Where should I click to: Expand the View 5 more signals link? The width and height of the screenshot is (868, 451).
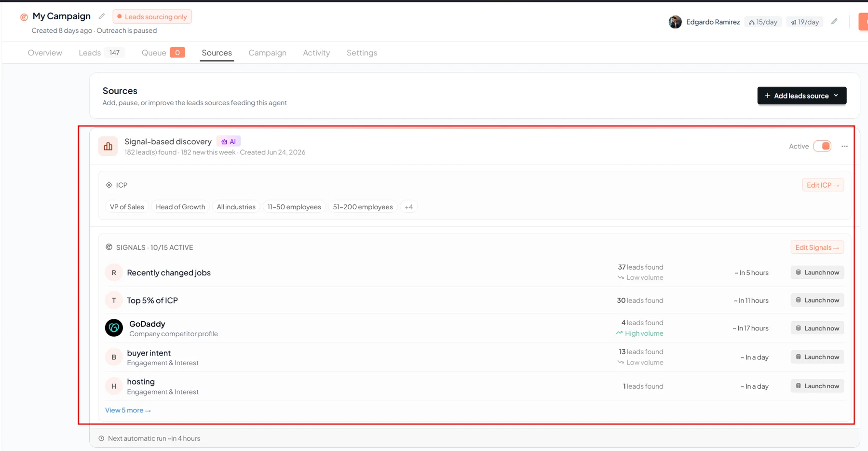tap(128, 410)
